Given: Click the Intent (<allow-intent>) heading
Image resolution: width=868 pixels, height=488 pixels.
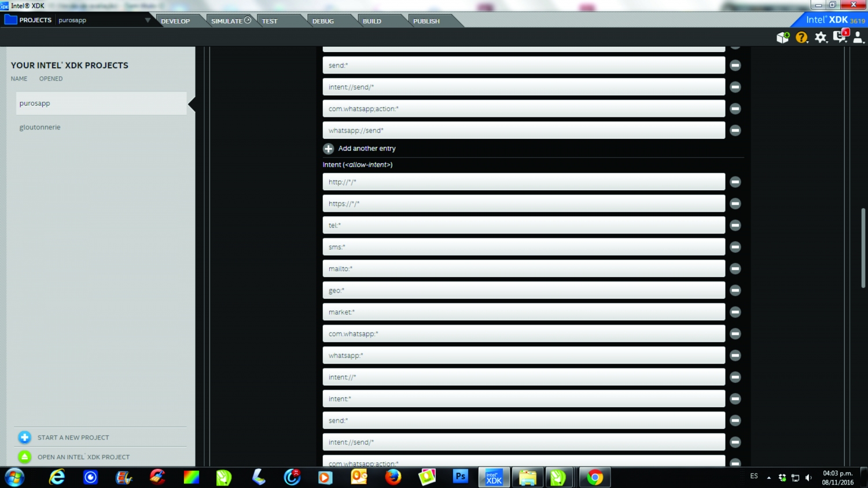Looking at the screenshot, I should (358, 165).
